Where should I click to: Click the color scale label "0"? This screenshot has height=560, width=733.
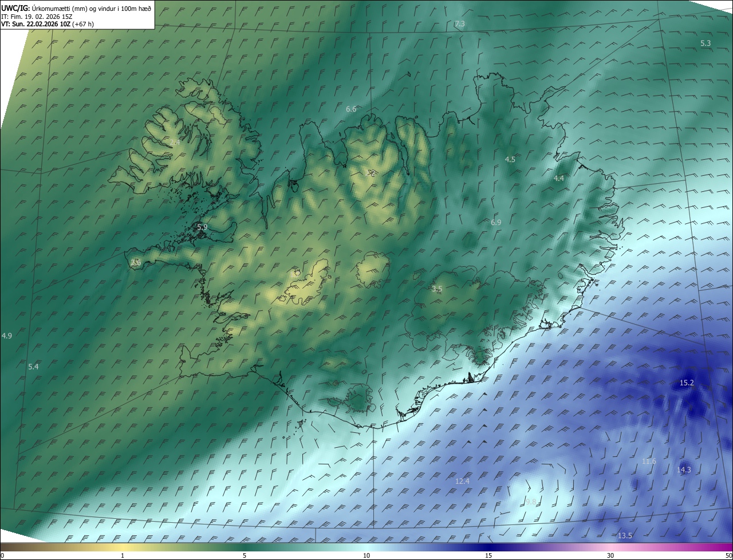(x=2, y=555)
